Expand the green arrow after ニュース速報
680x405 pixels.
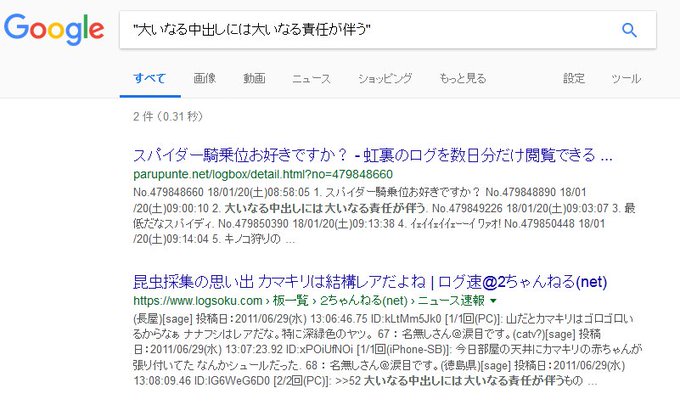(493, 301)
